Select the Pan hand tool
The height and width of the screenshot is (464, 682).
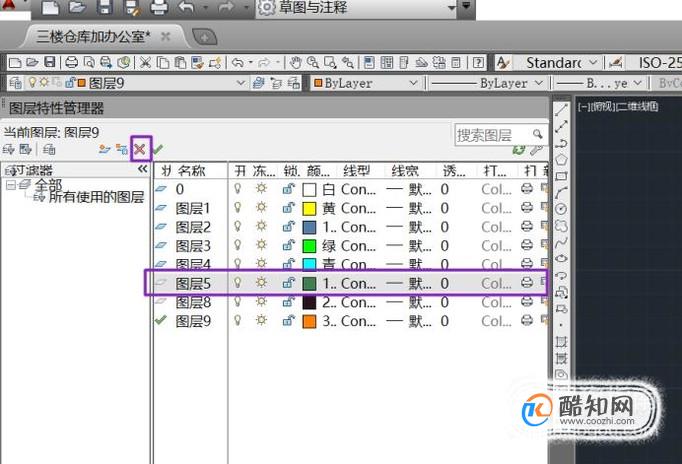pyautogui.click(x=296, y=63)
